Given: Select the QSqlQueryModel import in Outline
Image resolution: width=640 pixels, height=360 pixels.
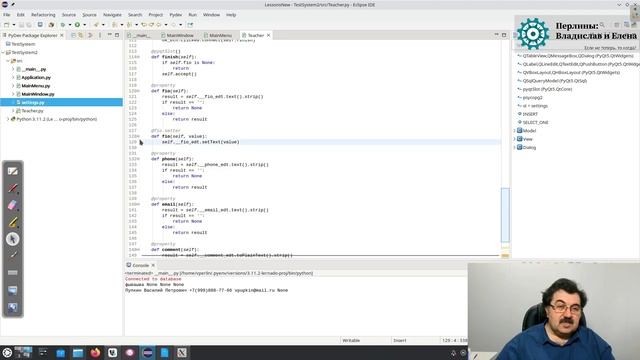Looking at the screenshot, I should tap(554, 81).
